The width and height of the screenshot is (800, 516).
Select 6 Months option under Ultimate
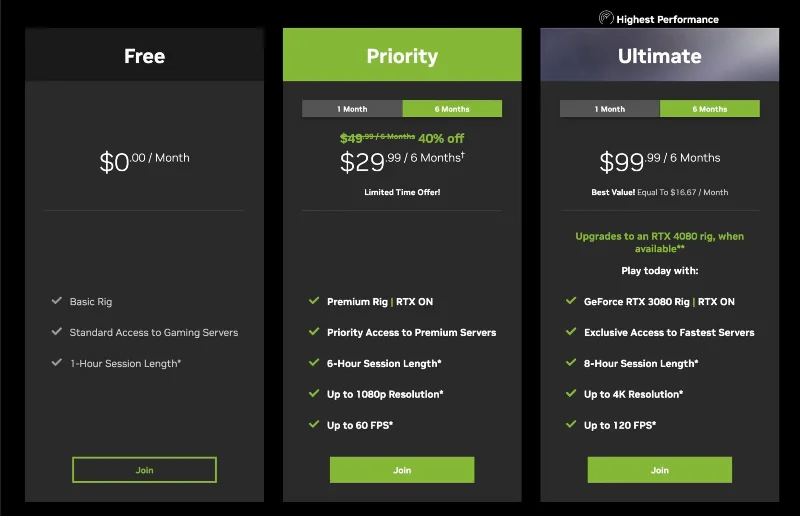pos(710,109)
